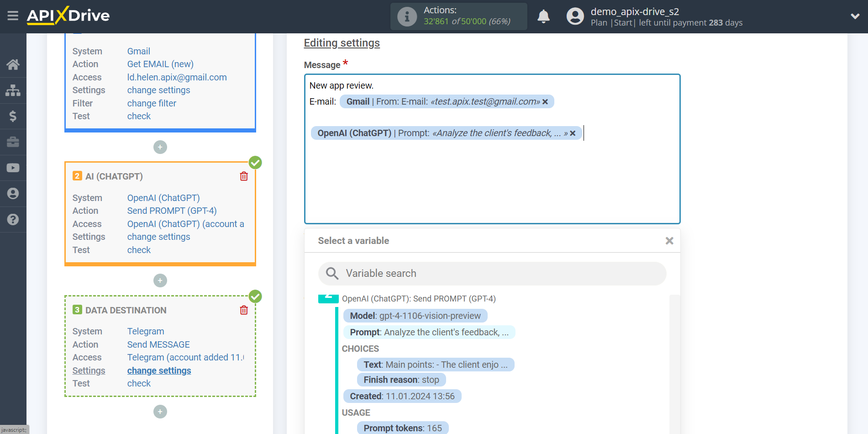Viewport: 868px width, 434px height.
Task: Click Gmail change filter link
Action: point(152,103)
